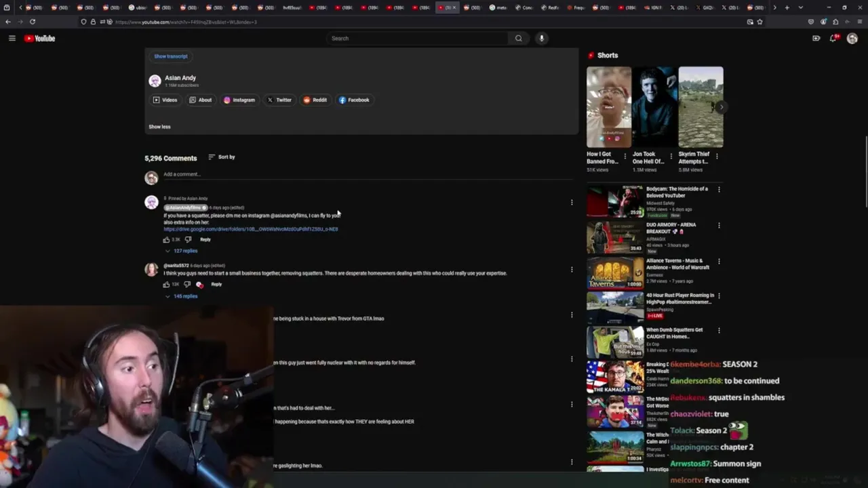This screenshot has width=868, height=488.
Task: Open the 40 Hour Rust live thumbnail
Action: (615, 308)
